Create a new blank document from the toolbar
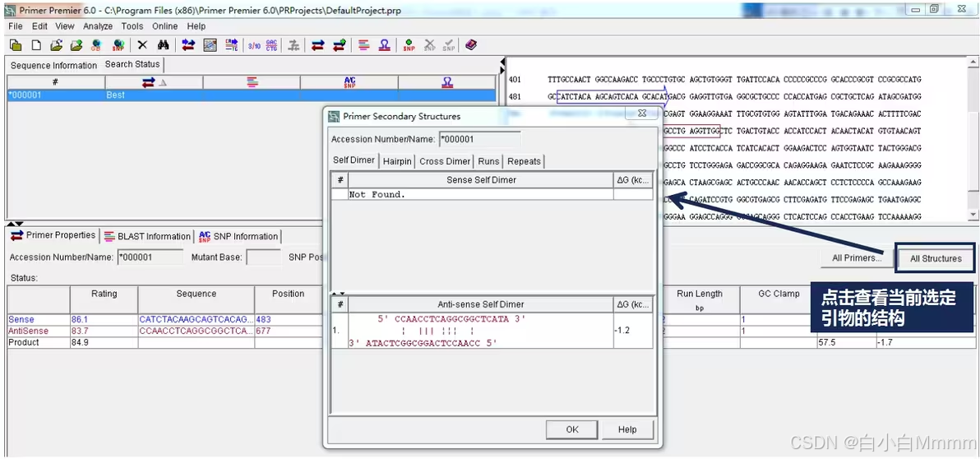Image resolution: width=980 pixels, height=459 pixels. [37, 45]
